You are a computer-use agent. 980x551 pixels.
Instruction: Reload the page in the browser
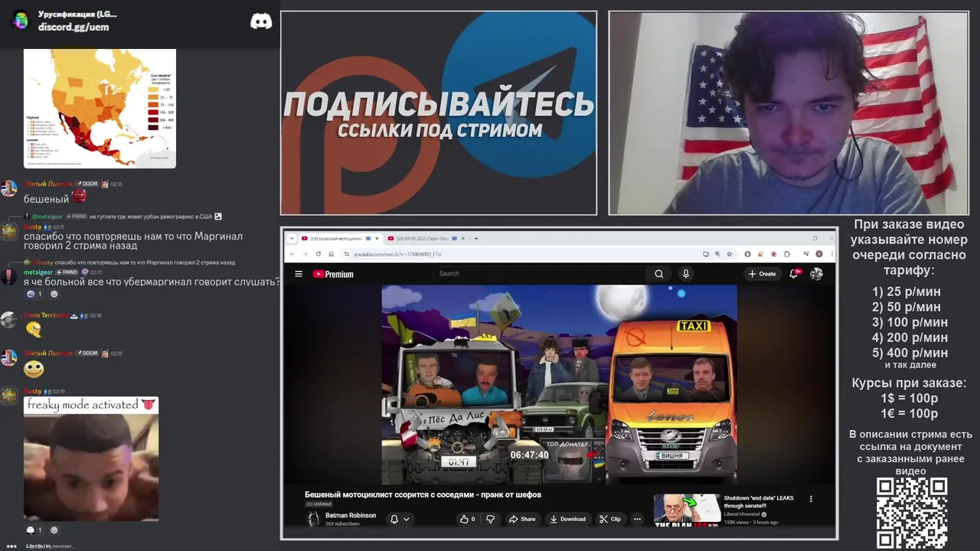[318, 254]
